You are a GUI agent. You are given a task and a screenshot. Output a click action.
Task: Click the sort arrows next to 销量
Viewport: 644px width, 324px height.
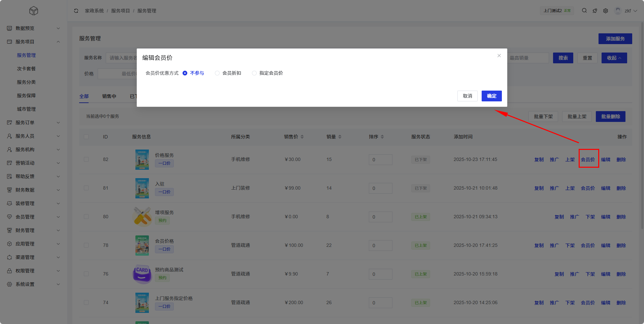(340, 137)
